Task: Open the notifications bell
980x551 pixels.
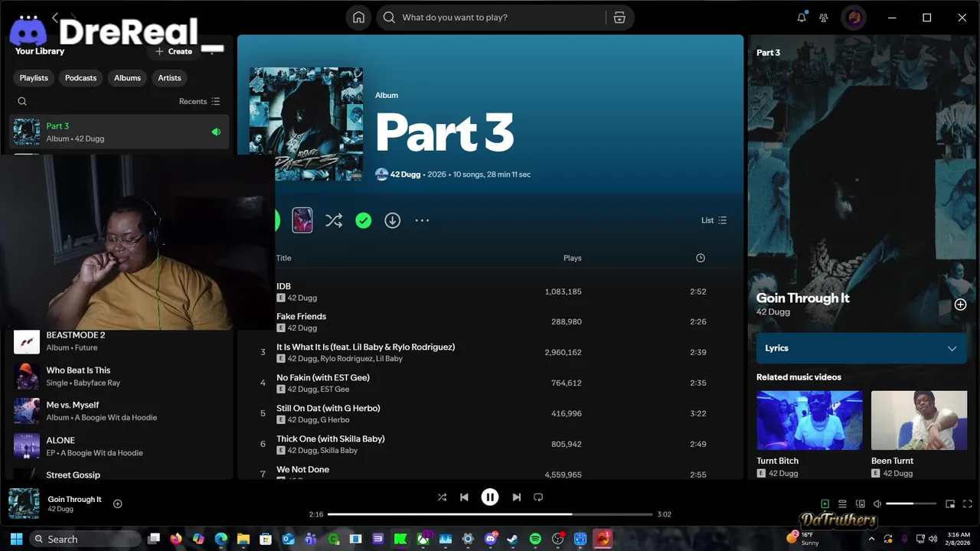Action: (802, 18)
